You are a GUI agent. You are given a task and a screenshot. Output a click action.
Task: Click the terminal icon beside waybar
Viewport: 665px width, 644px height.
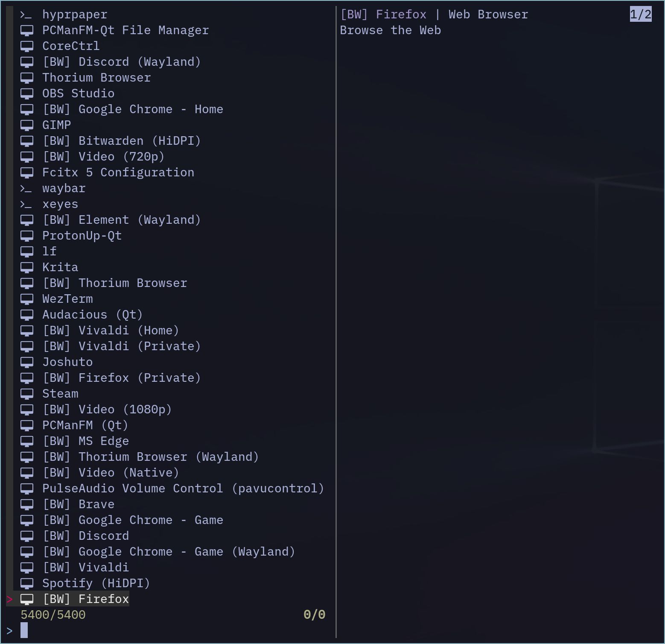click(26, 189)
